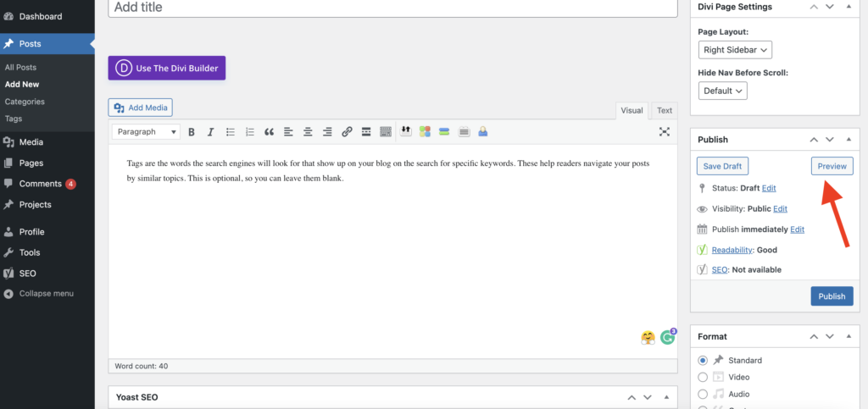Click the Preview button

point(832,166)
